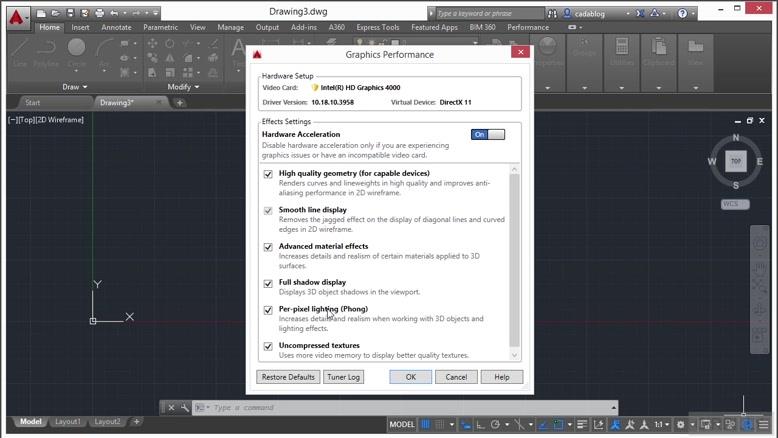
Task: Click the MODEL space button in status bar
Action: (401, 425)
